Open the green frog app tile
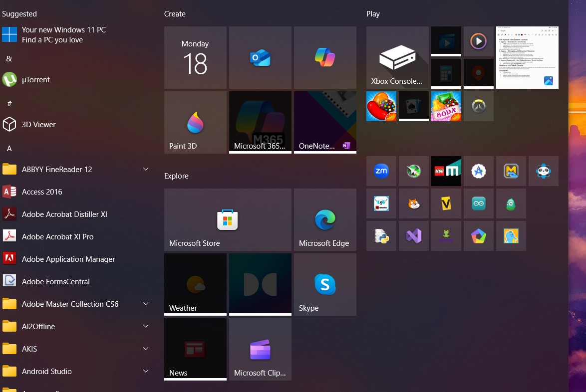Screen dimensions: 586x392 point(446,236)
